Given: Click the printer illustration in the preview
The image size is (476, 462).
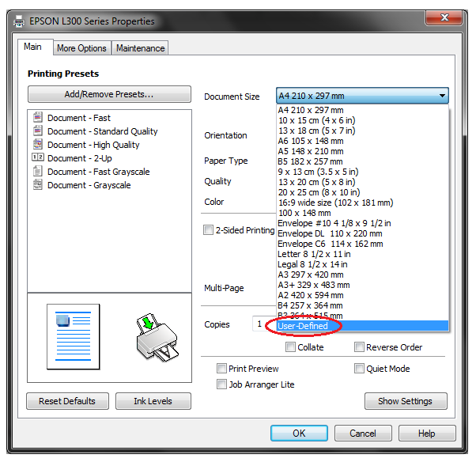Looking at the screenshot, I should pos(157,338).
